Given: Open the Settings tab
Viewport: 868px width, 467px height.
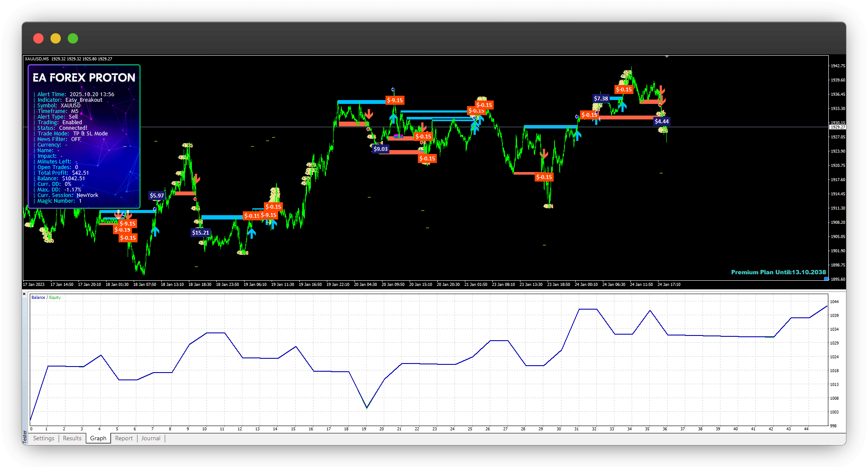Looking at the screenshot, I should coord(44,438).
